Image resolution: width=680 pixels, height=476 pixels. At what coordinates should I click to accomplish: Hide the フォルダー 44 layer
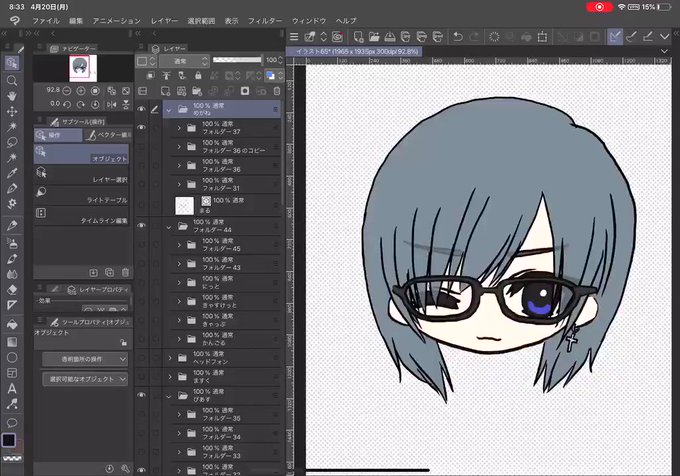[141, 226]
